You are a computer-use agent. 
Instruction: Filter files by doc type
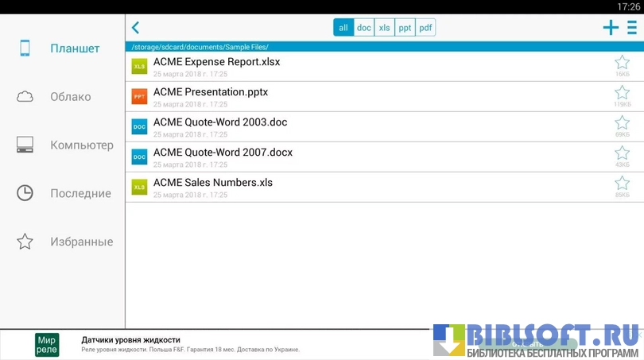click(364, 28)
